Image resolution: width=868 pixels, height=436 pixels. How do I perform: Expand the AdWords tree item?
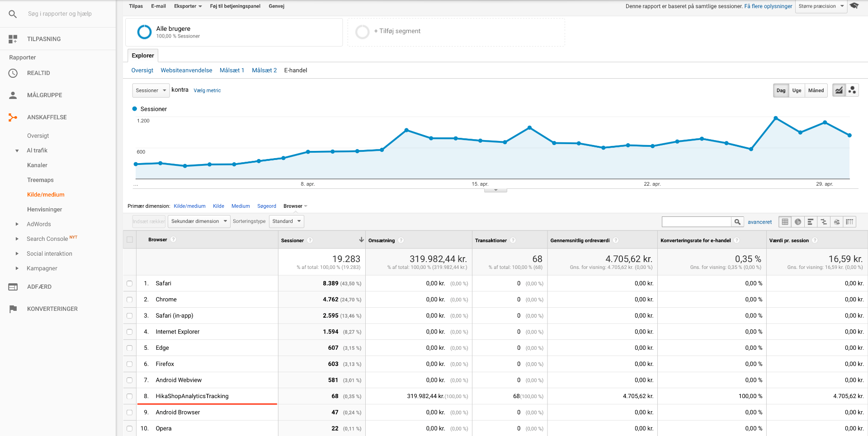[x=17, y=224]
